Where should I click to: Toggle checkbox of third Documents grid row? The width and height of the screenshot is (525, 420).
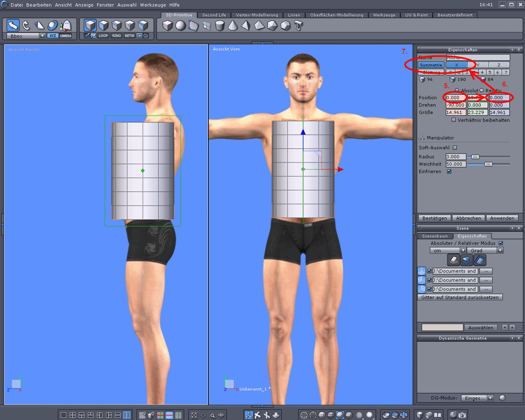429,289
